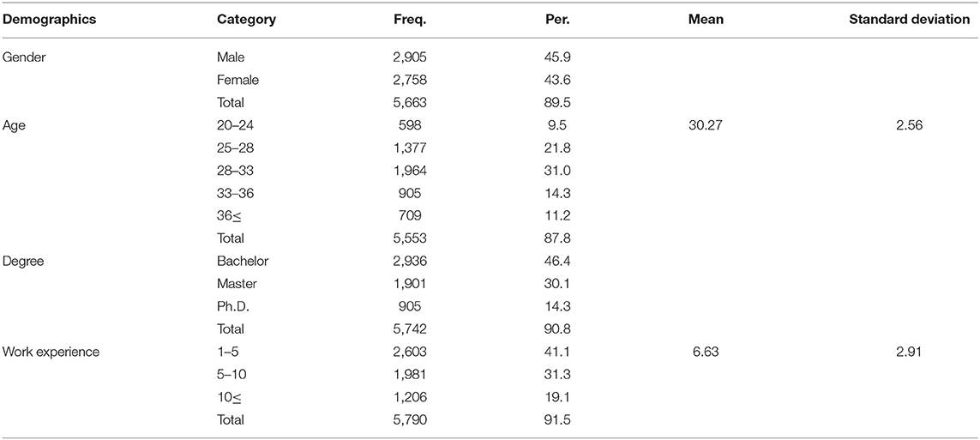Click the 5–10 work experience category
The width and height of the screenshot is (980, 440).
click(231, 374)
